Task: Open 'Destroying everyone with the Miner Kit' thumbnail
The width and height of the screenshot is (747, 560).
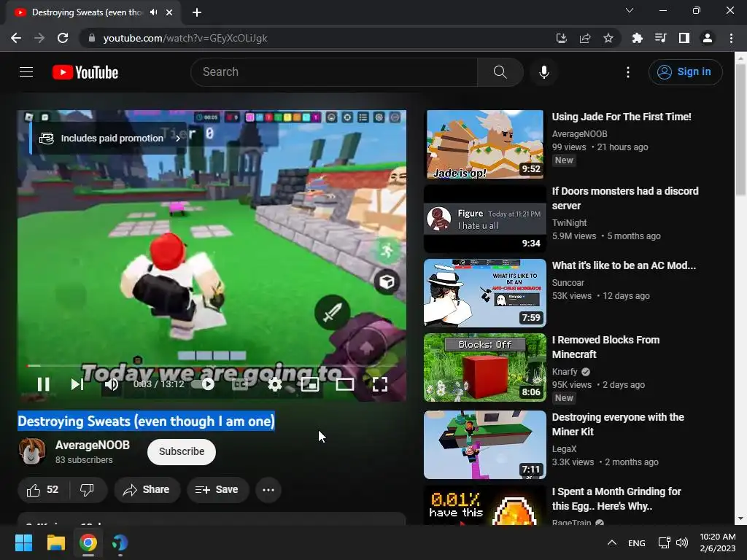Action: coord(485,445)
